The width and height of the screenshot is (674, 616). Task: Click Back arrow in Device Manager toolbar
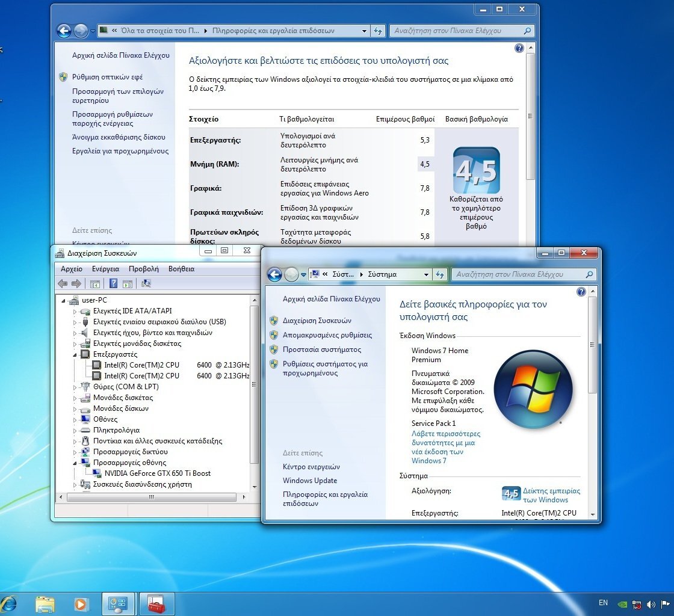pos(63,283)
